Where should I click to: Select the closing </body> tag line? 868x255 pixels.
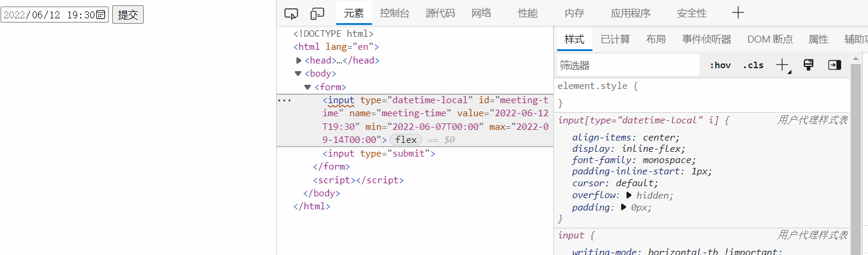pyautogui.click(x=321, y=193)
